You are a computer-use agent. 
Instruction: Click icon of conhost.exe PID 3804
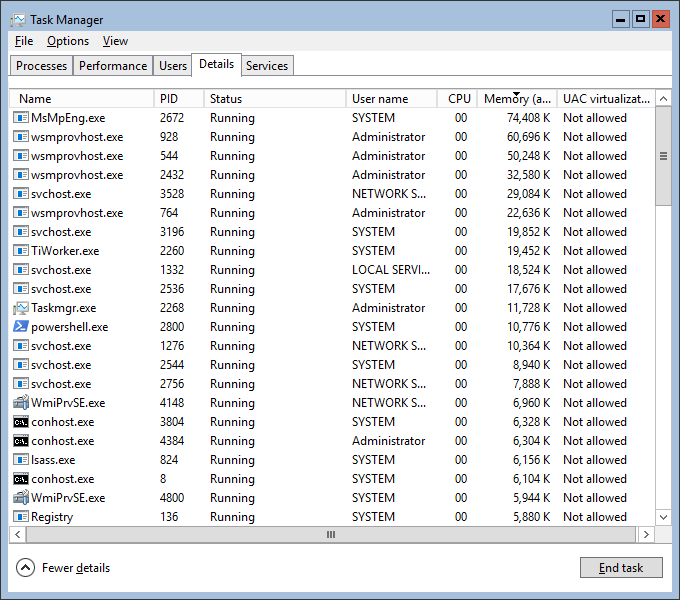pyautogui.click(x=20, y=422)
